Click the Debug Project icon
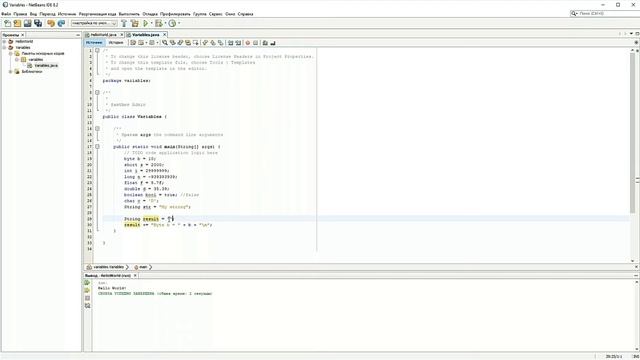This screenshot has height=360, width=640. click(x=159, y=23)
